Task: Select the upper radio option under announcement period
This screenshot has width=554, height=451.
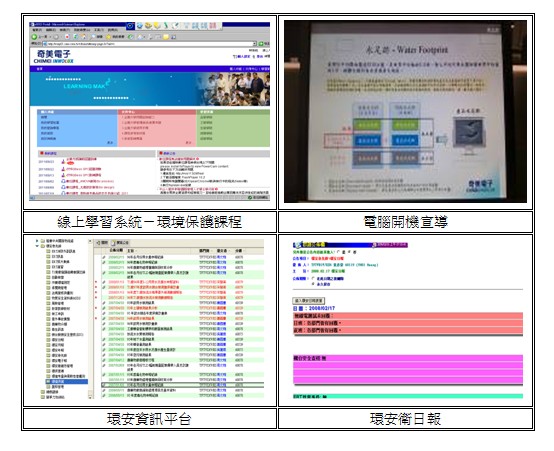Action: [x=313, y=278]
